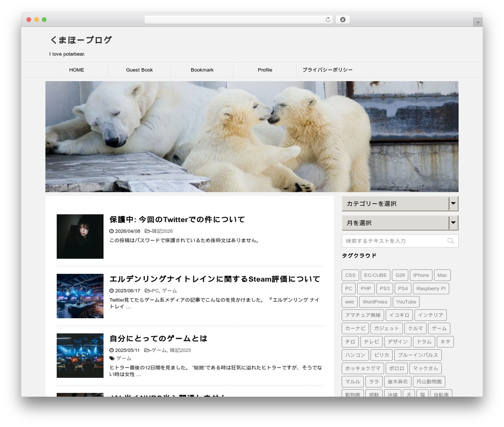Select the iPhone tag
504x427 pixels.
(x=421, y=275)
